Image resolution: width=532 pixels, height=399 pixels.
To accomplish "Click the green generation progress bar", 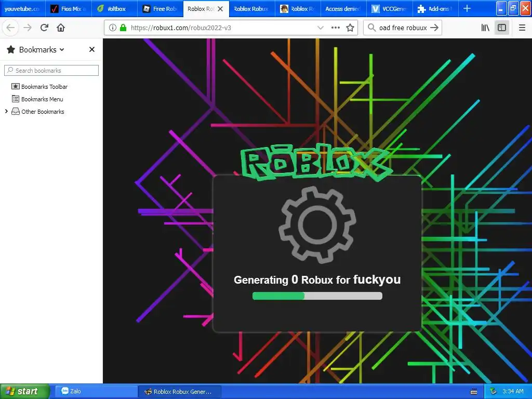I will click(317, 296).
